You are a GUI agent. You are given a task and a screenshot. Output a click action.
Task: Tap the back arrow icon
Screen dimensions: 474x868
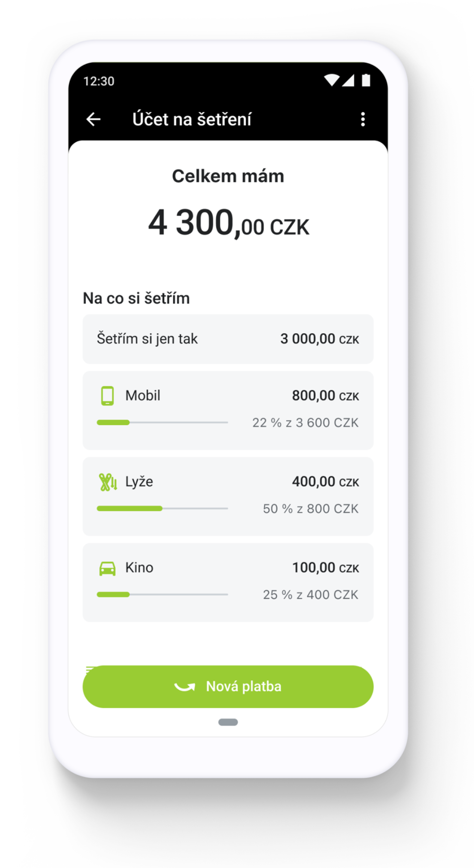click(x=93, y=119)
